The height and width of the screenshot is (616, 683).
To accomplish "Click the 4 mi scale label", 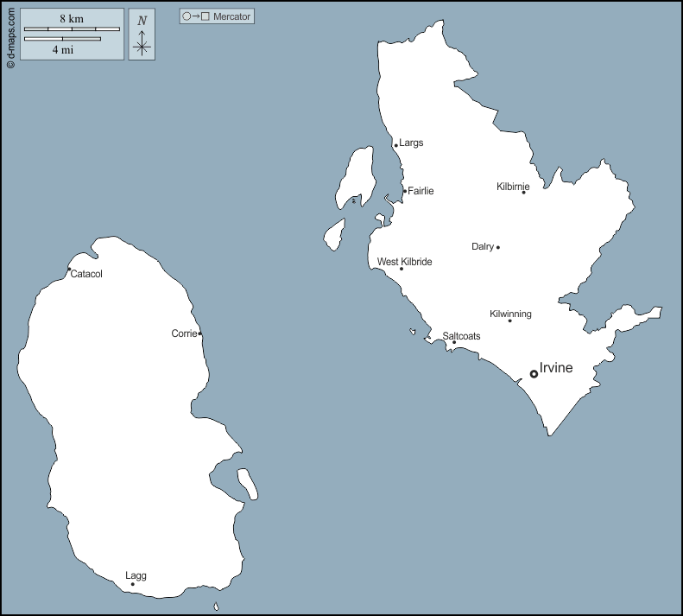I will point(61,50).
